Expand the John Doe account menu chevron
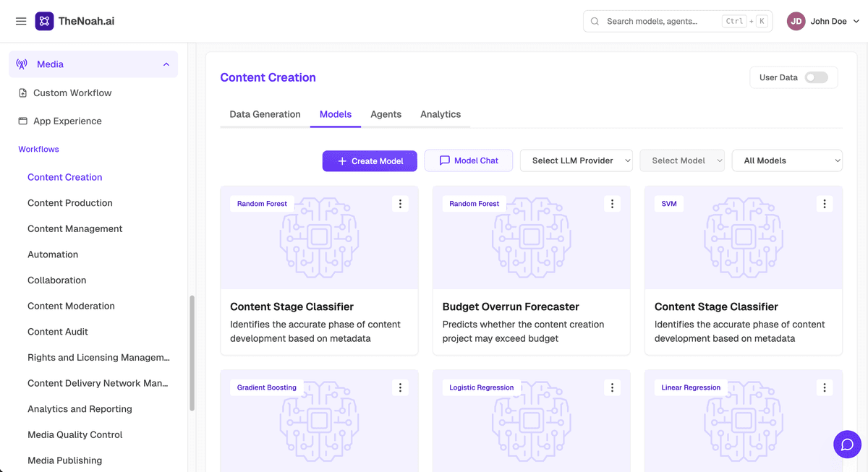Screen dimensions: 868x472 tap(856, 22)
